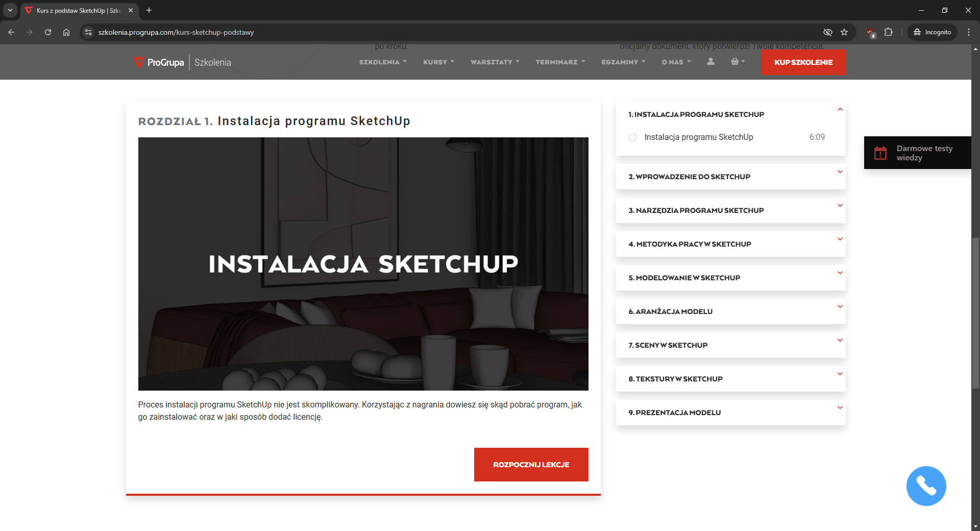
Task: Open the tab search dropdown arrow
Action: (x=10, y=10)
